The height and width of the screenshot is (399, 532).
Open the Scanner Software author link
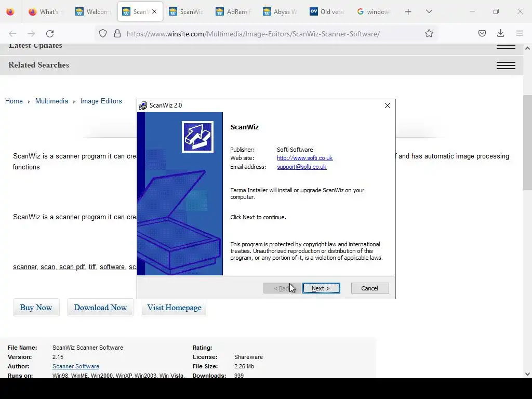[76, 366]
